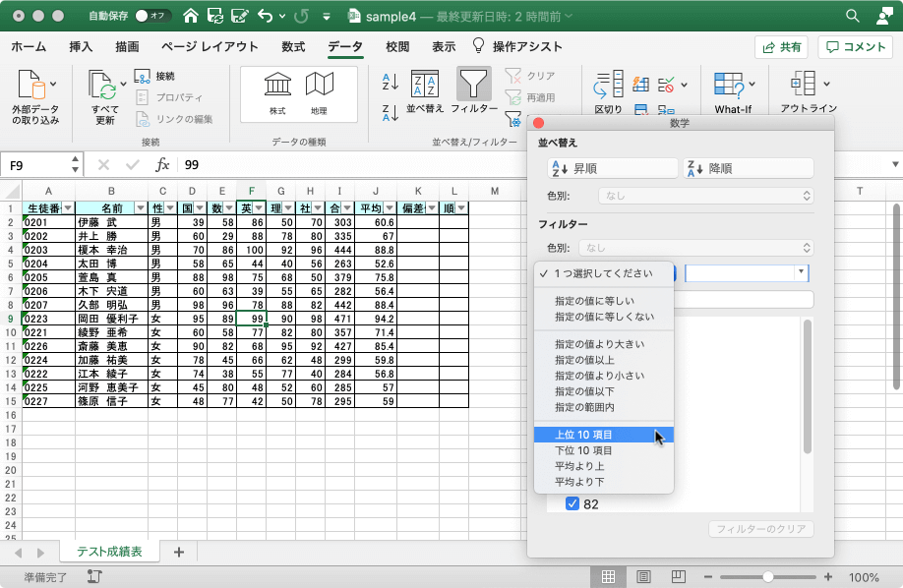Click the Text to Columns (区切り) icon
The height and width of the screenshot is (588, 903).
(608, 86)
